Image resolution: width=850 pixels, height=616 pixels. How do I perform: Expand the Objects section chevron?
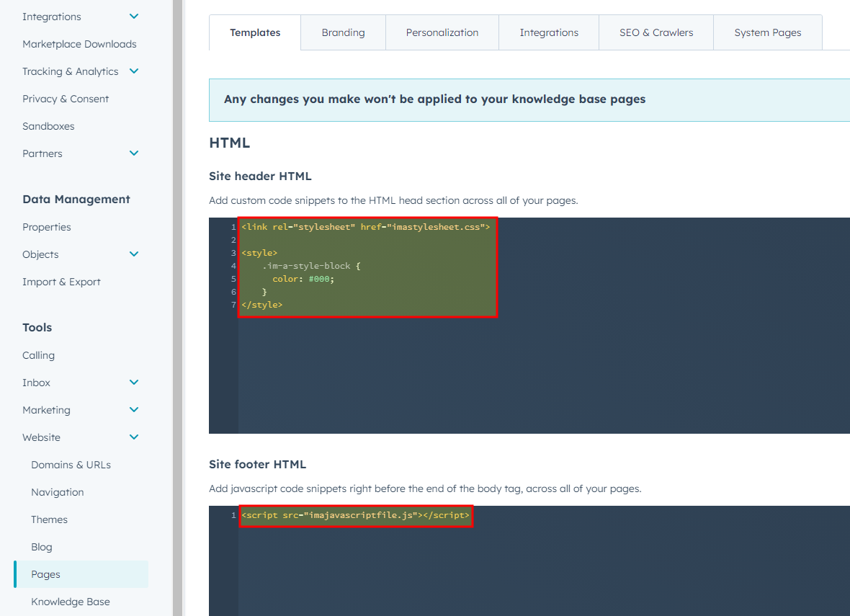(134, 254)
